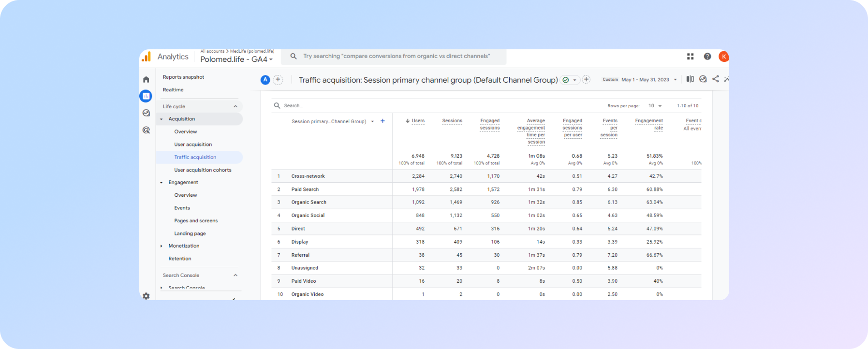
Task: Click the Paid Search row label
Action: click(x=305, y=189)
